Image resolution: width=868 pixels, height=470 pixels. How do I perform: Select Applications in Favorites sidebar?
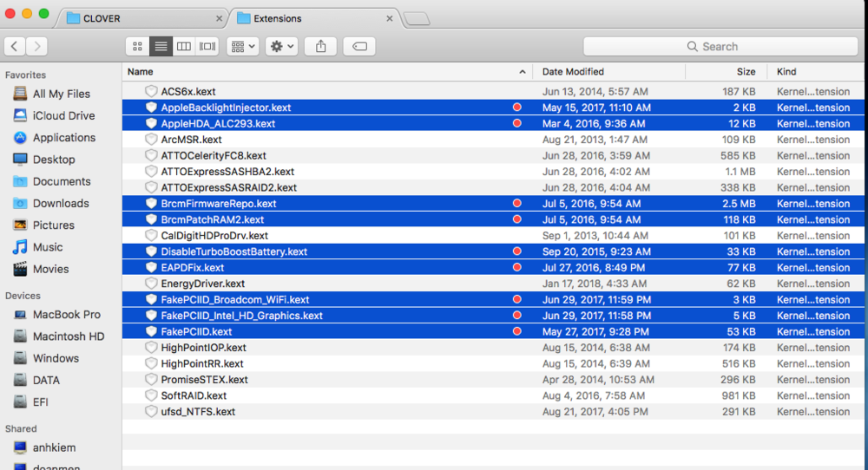pyautogui.click(x=63, y=137)
